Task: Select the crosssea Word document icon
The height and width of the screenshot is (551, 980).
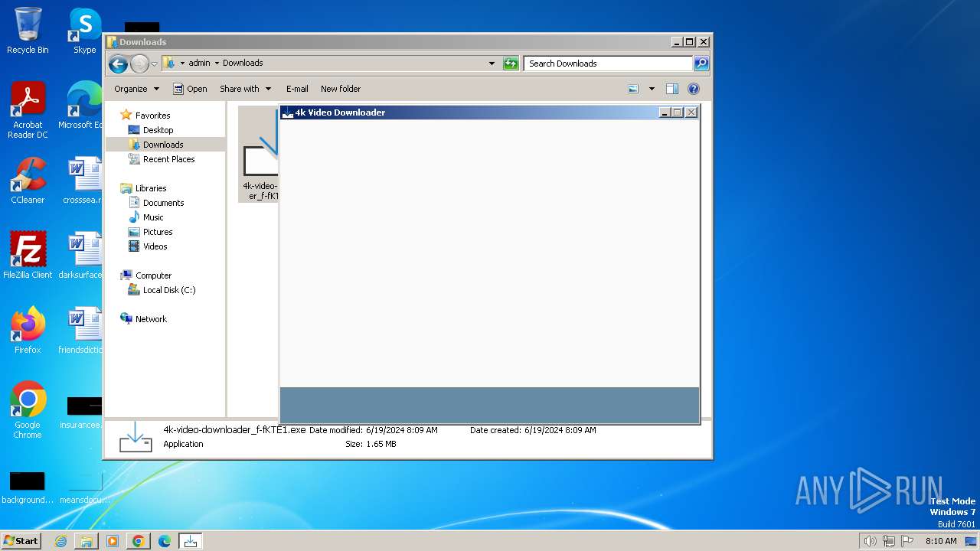Action: (x=83, y=181)
